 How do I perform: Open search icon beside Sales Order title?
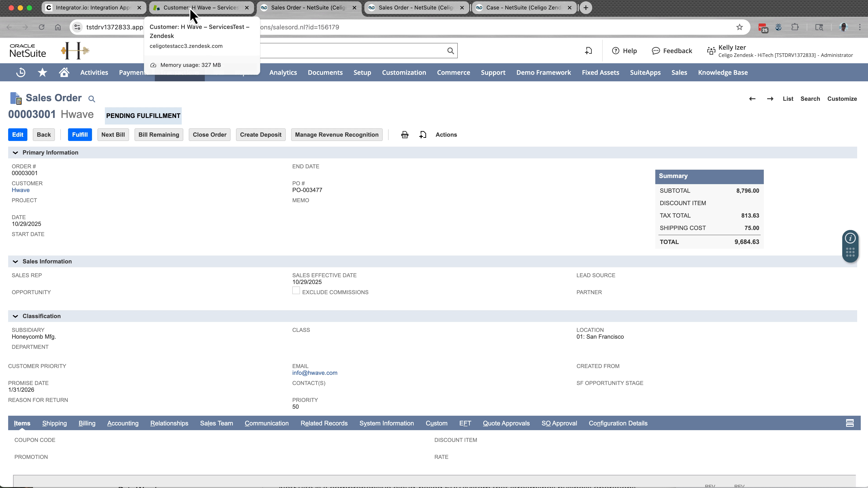tap(92, 99)
